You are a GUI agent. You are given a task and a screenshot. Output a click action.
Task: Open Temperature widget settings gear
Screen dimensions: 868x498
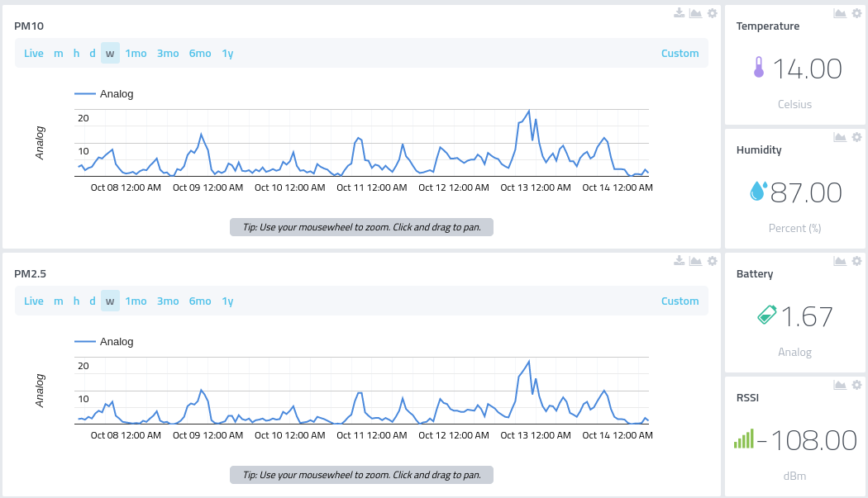click(x=857, y=12)
